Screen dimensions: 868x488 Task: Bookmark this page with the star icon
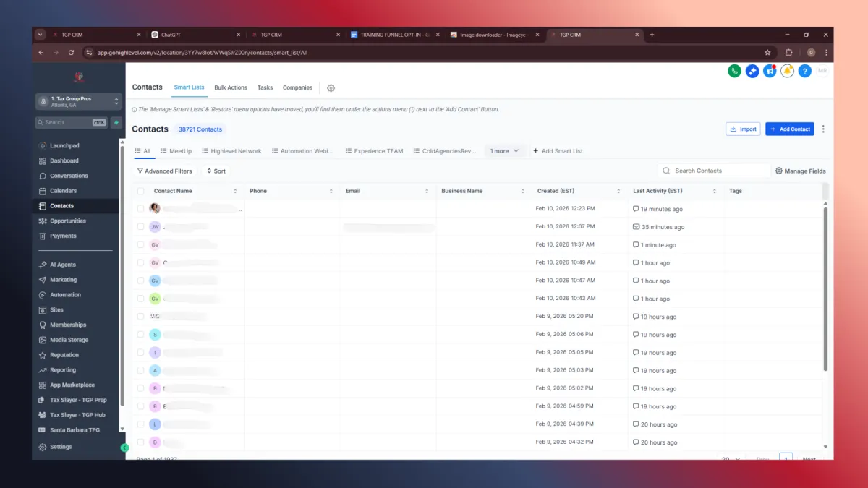(767, 52)
